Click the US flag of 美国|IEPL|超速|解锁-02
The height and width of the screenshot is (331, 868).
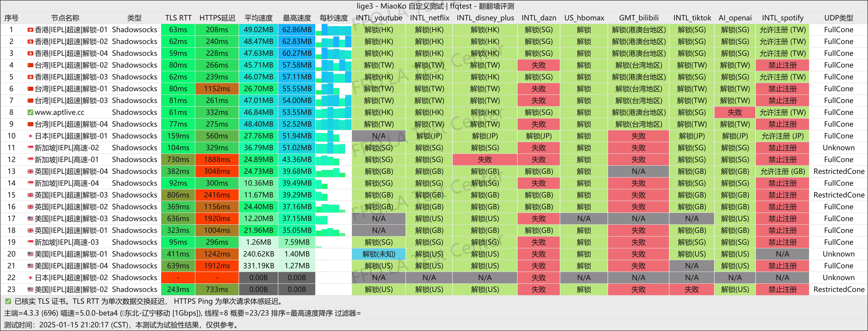click(30, 290)
